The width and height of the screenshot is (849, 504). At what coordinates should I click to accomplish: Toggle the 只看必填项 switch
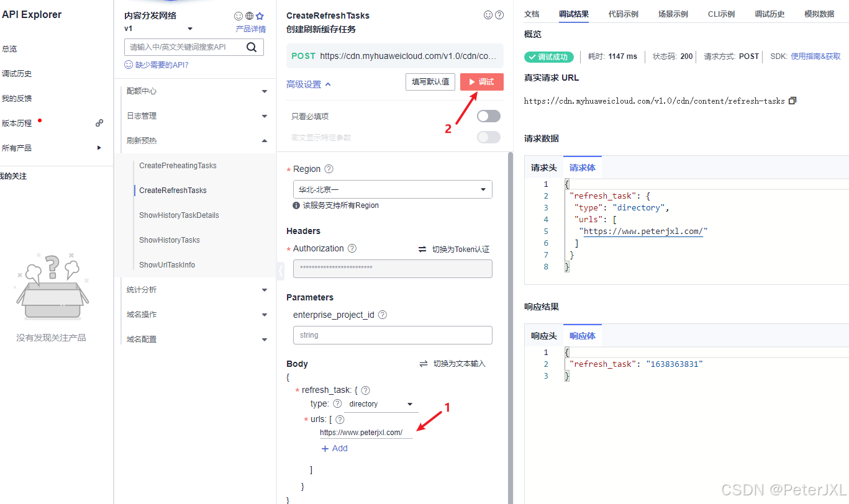[488, 116]
